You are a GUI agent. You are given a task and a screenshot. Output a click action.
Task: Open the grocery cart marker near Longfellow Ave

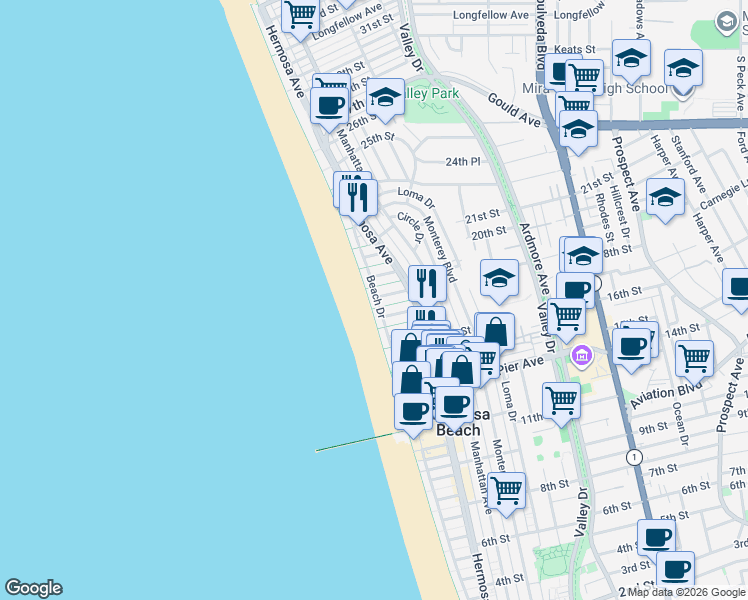click(300, 16)
